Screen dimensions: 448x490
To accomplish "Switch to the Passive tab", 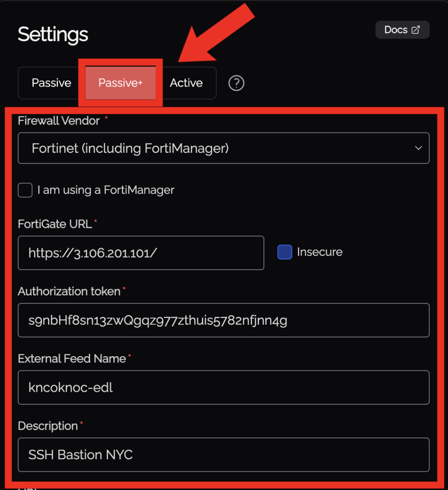I will (x=51, y=83).
